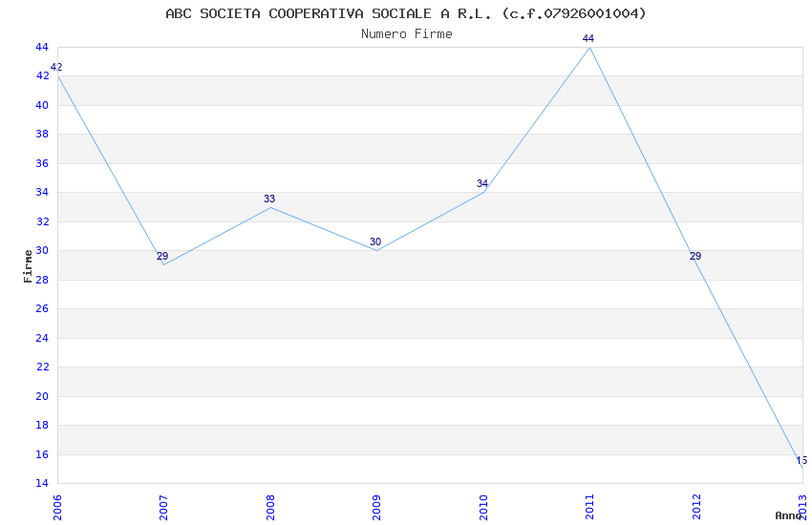Image resolution: width=812 pixels, height=525 pixels.
Task: Click the subtitle Numero Firme
Action: 407,34
